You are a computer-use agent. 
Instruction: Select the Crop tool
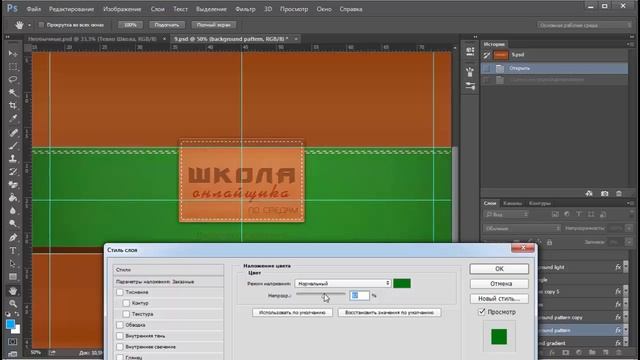click(13, 106)
